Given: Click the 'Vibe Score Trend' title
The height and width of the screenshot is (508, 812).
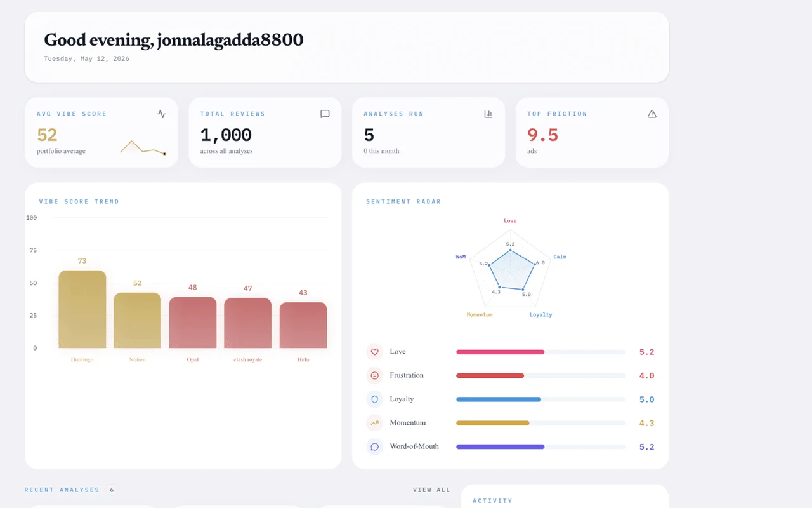Looking at the screenshot, I should 79,201.
